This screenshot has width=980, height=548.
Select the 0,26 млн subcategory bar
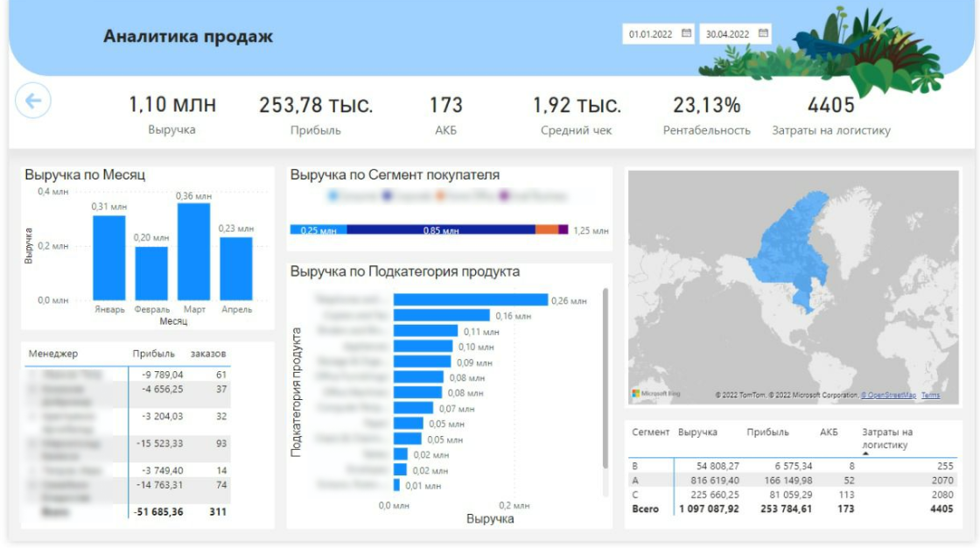pos(471,300)
